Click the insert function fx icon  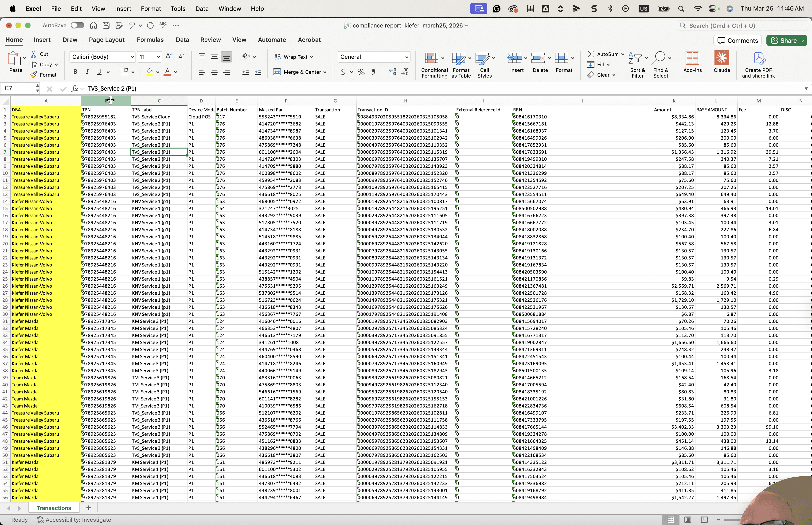click(x=75, y=89)
